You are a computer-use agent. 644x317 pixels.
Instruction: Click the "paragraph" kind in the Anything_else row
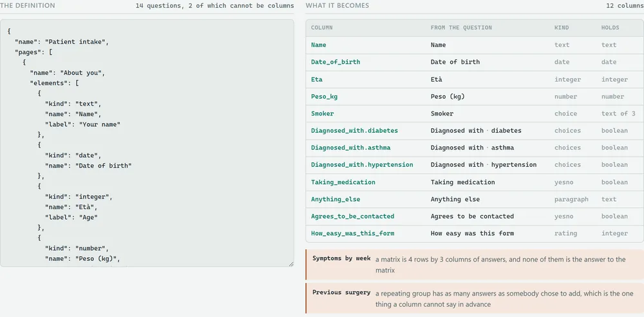tap(571, 199)
